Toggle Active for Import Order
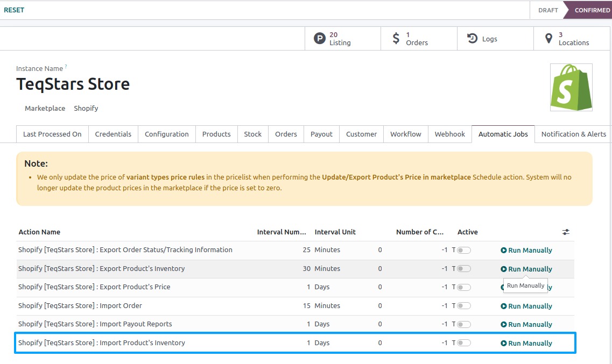 464,306
